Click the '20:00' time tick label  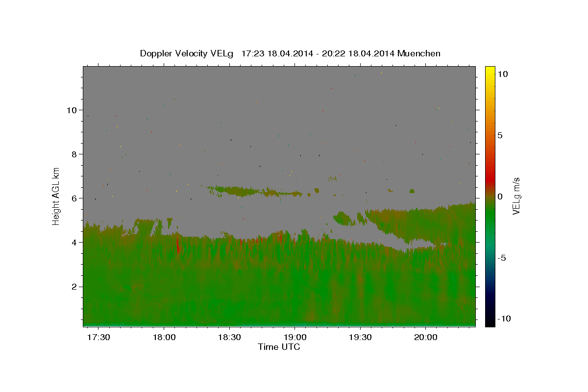(x=425, y=338)
